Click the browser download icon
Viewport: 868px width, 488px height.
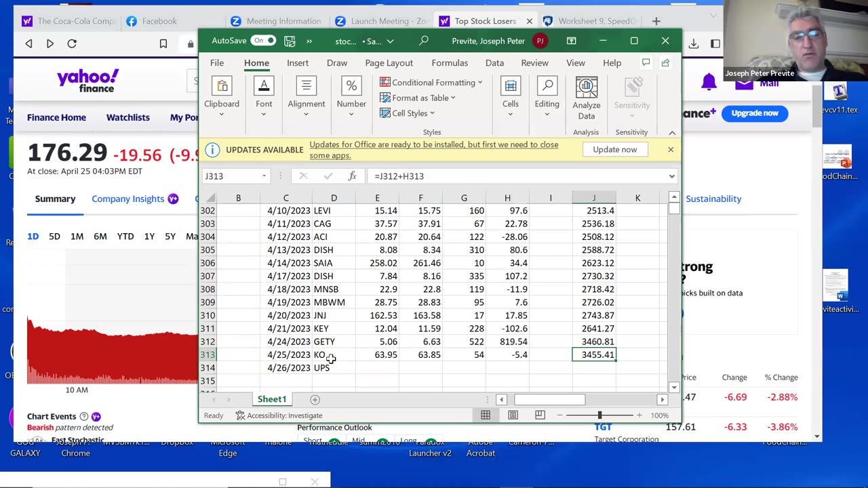tap(694, 43)
